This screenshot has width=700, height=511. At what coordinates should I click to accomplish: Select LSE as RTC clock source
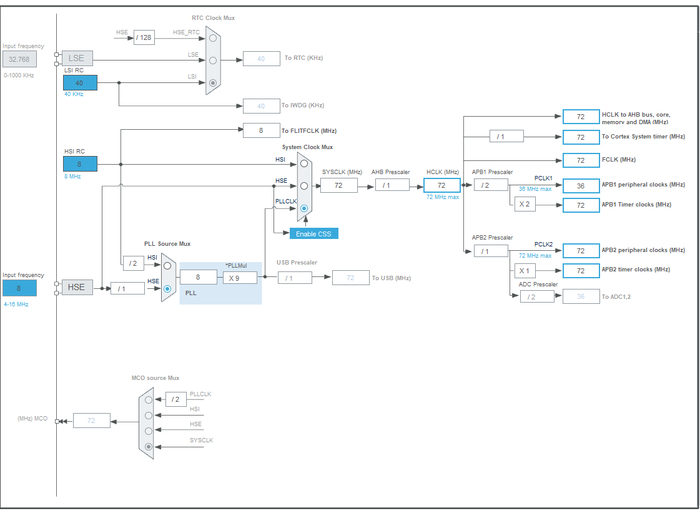(x=213, y=60)
